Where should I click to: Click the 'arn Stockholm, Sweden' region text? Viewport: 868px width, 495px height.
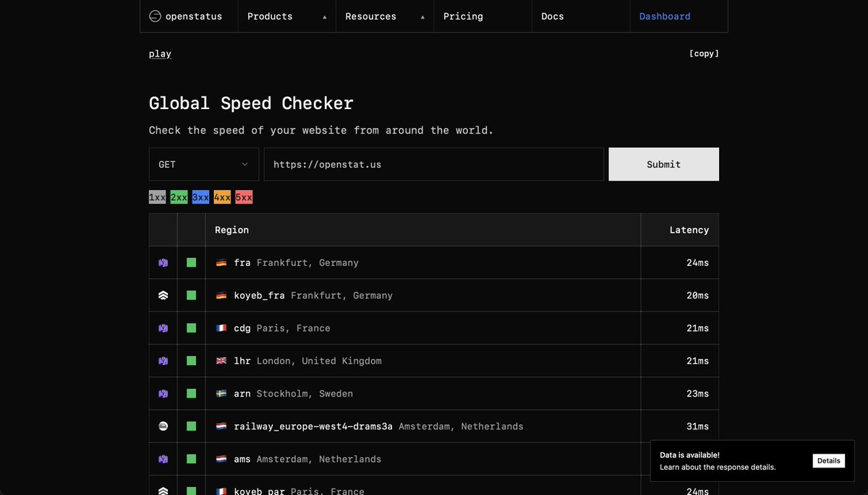click(x=294, y=394)
